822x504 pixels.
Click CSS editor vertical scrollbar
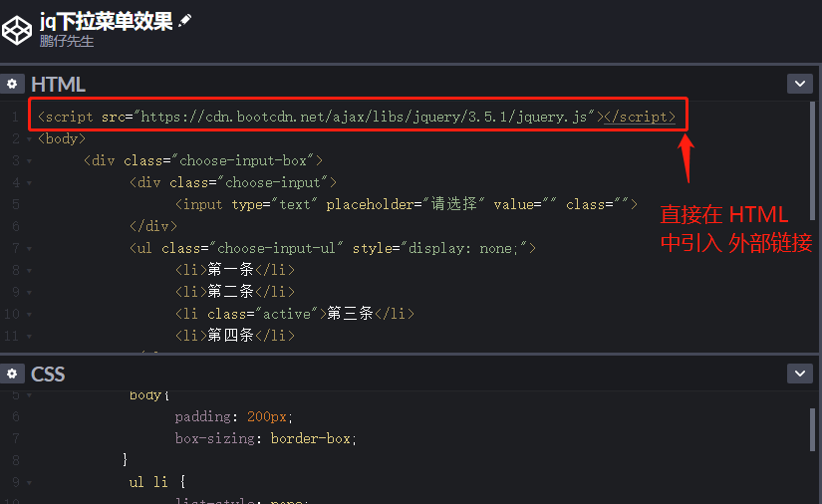click(x=813, y=429)
